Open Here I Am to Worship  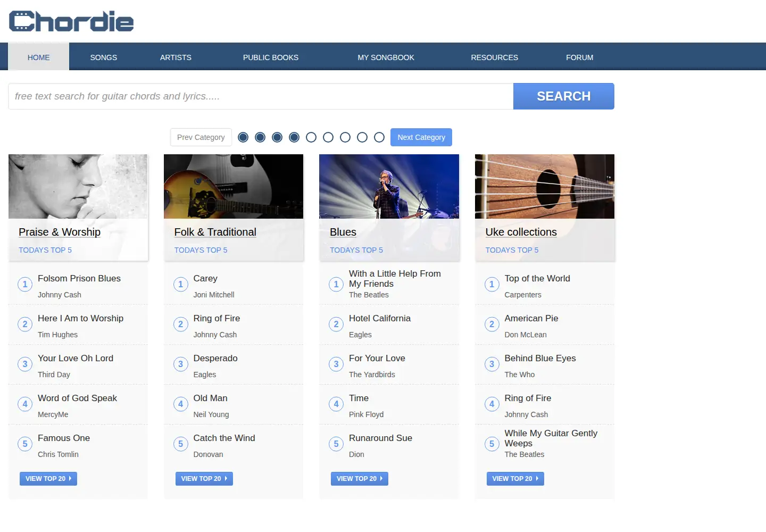(80, 318)
